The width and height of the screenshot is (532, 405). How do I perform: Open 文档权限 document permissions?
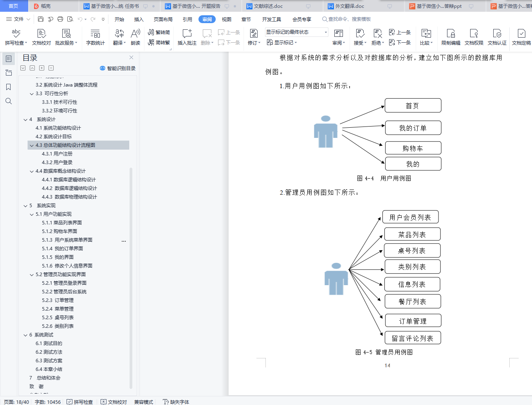[x=474, y=37]
